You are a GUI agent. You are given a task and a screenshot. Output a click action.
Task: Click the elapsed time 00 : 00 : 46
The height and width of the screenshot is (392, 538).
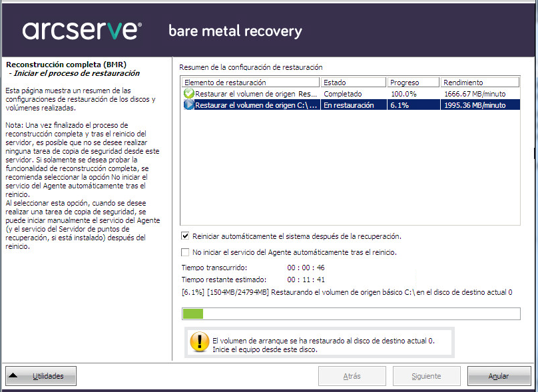[306, 268]
